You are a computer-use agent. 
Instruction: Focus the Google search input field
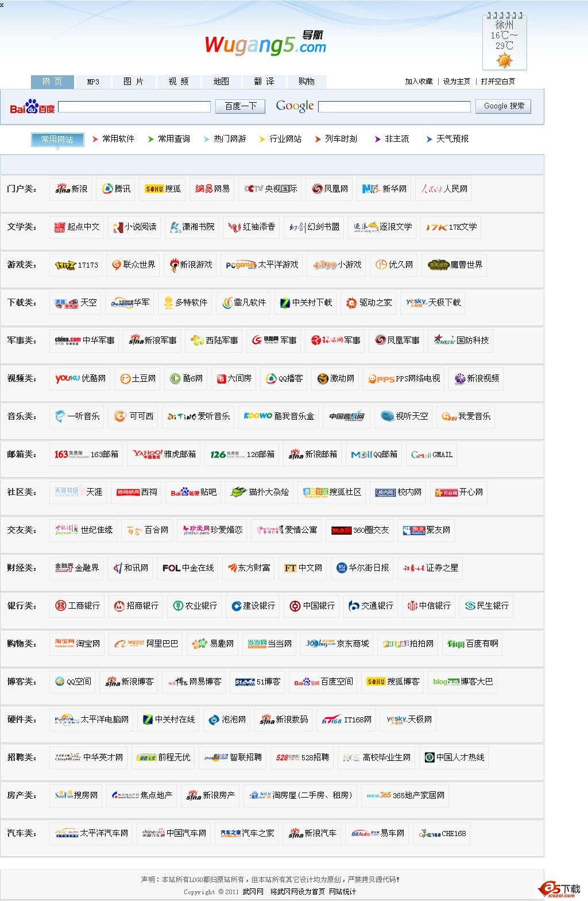point(394,106)
